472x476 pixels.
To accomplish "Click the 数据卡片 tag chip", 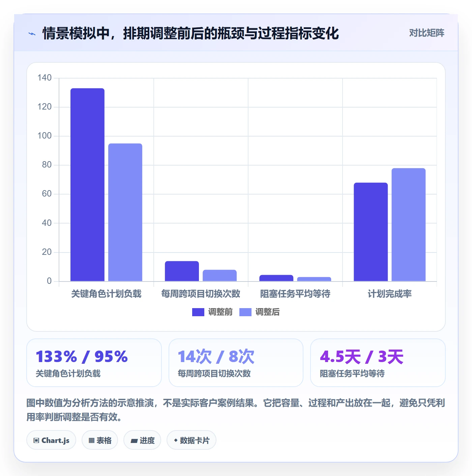I will tap(191, 440).
